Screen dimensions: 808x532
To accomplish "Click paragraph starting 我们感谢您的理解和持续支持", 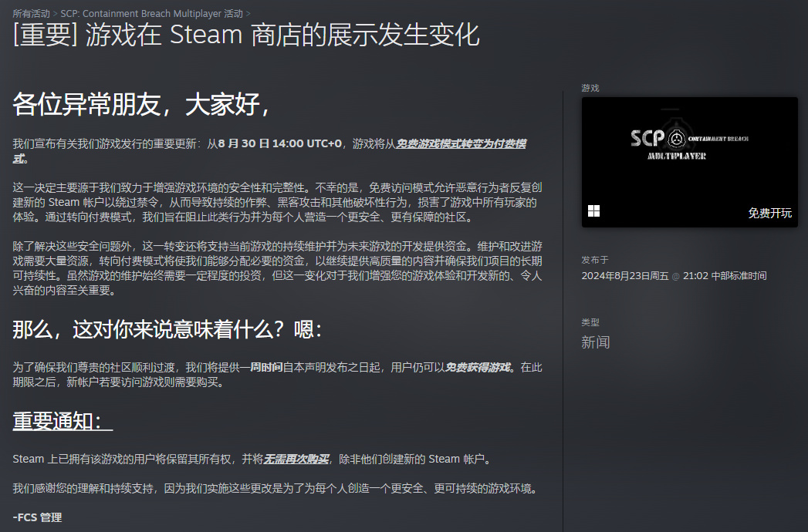I will click(x=277, y=488).
